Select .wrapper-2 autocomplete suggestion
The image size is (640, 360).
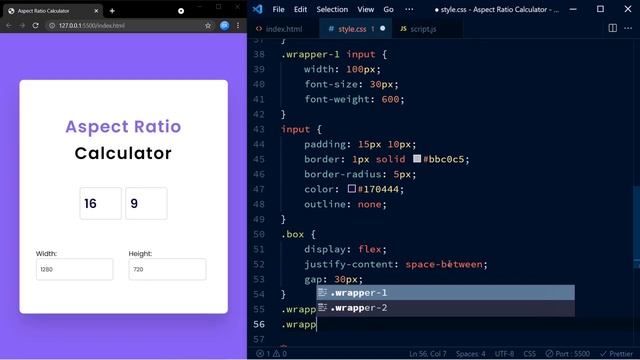445,308
